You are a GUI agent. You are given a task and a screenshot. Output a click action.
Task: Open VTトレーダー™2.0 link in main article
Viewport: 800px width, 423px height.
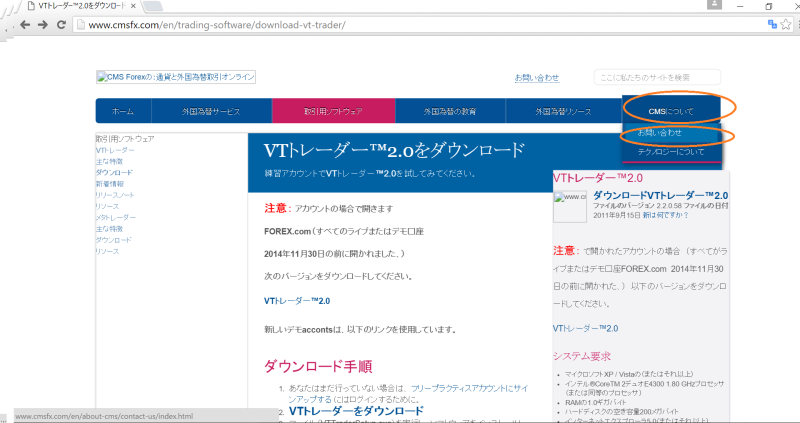click(x=297, y=301)
